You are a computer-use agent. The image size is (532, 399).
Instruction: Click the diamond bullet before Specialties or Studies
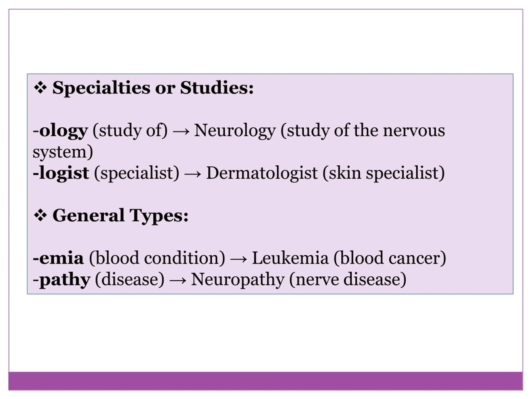[40, 88]
